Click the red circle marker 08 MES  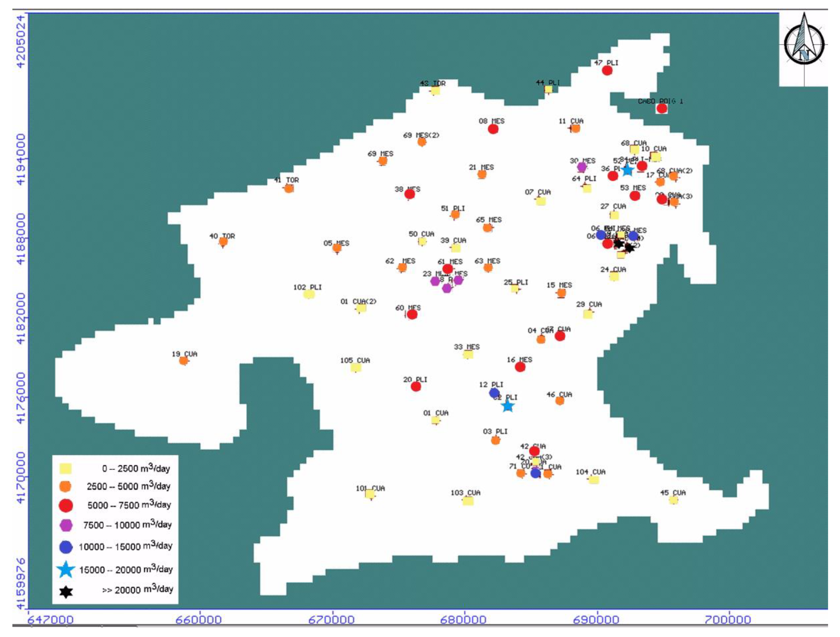[493, 129]
